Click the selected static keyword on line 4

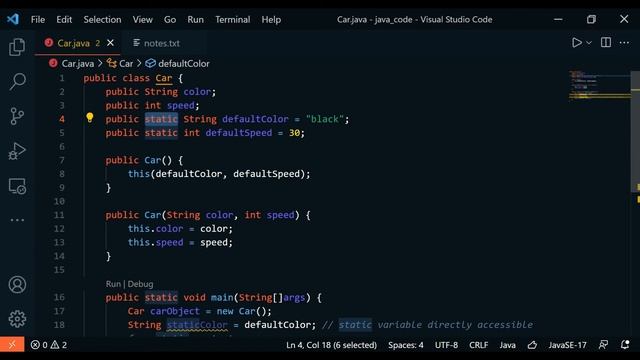pos(161,119)
